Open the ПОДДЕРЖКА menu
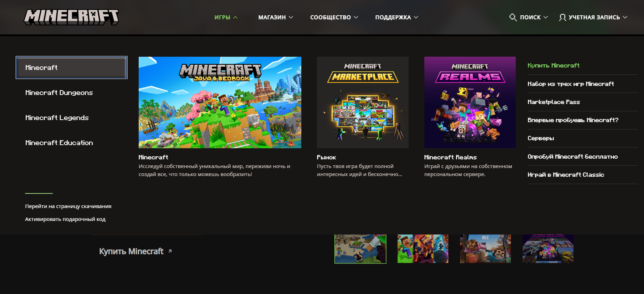Image resolution: width=644 pixels, height=294 pixels. click(x=396, y=17)
